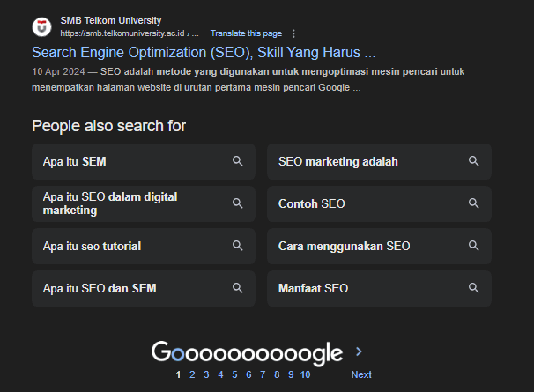Go to results page 2
The image size is (534, 392).
pyautogui.click(x=192, y=374)
